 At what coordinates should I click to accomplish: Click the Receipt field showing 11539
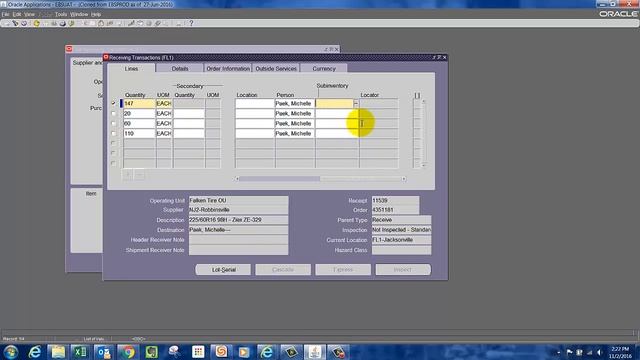tap(395, 200)
